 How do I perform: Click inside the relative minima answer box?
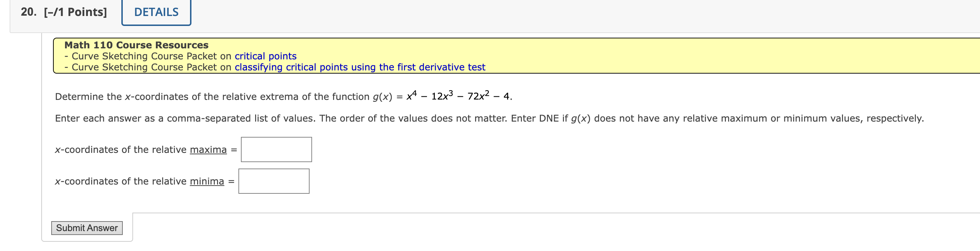274,181
